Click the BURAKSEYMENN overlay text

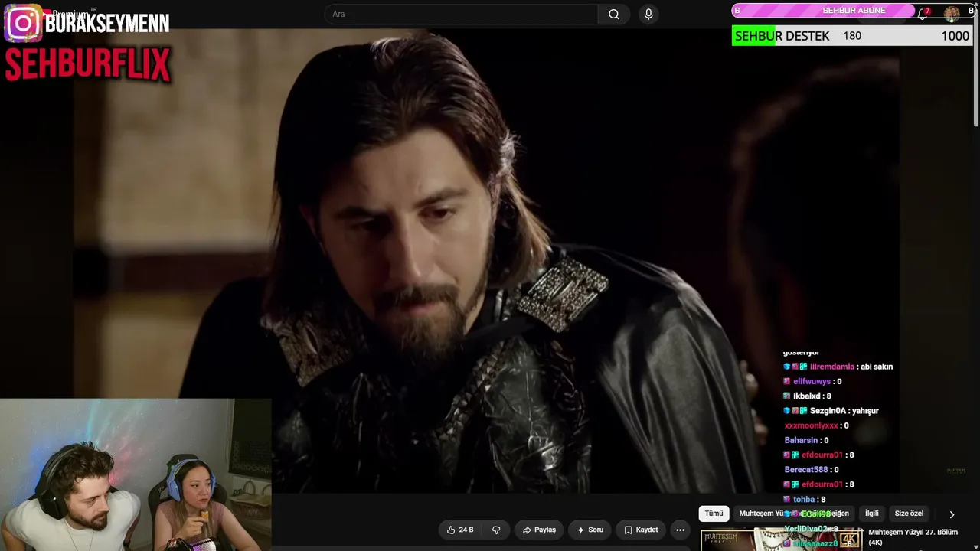tap(107, 24)
